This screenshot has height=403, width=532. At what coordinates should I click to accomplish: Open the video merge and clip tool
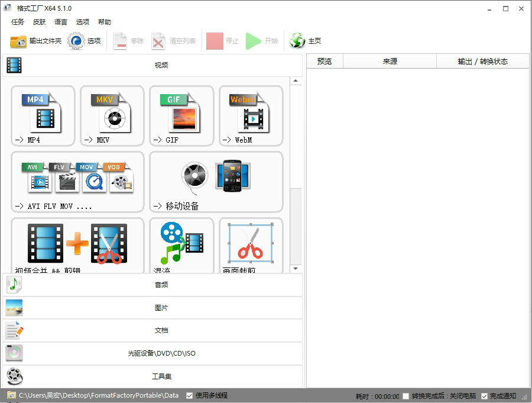pos(77,246)
